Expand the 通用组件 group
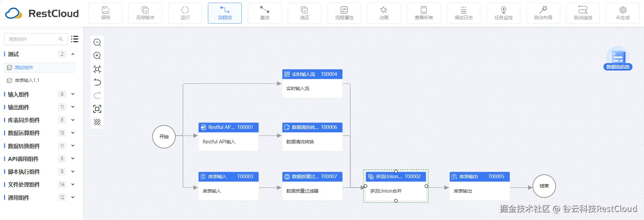 (73, 197)
